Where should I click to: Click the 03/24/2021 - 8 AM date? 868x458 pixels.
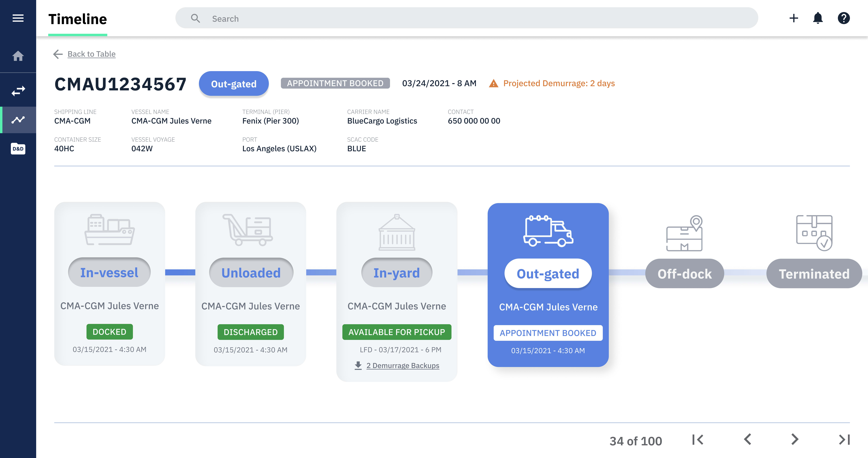coord(439,83)
